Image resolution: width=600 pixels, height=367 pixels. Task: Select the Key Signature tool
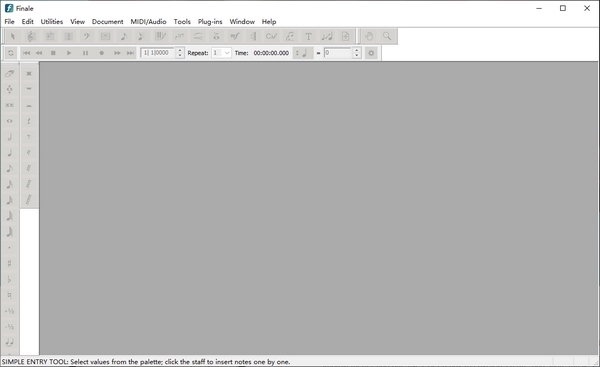click(x=50, y=36)
